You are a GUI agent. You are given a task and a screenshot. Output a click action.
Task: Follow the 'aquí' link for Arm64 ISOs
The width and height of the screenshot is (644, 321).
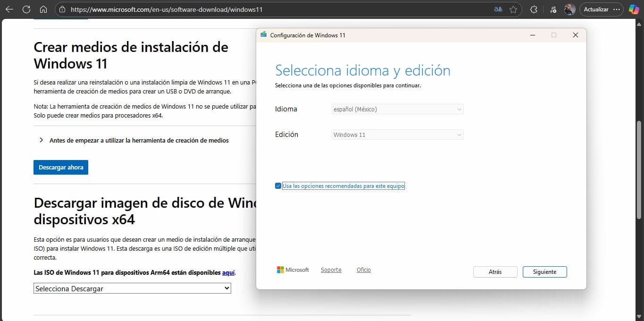[228, 272]
